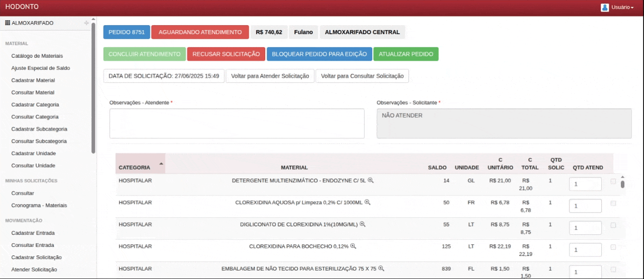Click the move icon in the Almoxarifado sidebar header
This screenshot has height=279, width=644.
pyautogui.click(x=86, y=23)
